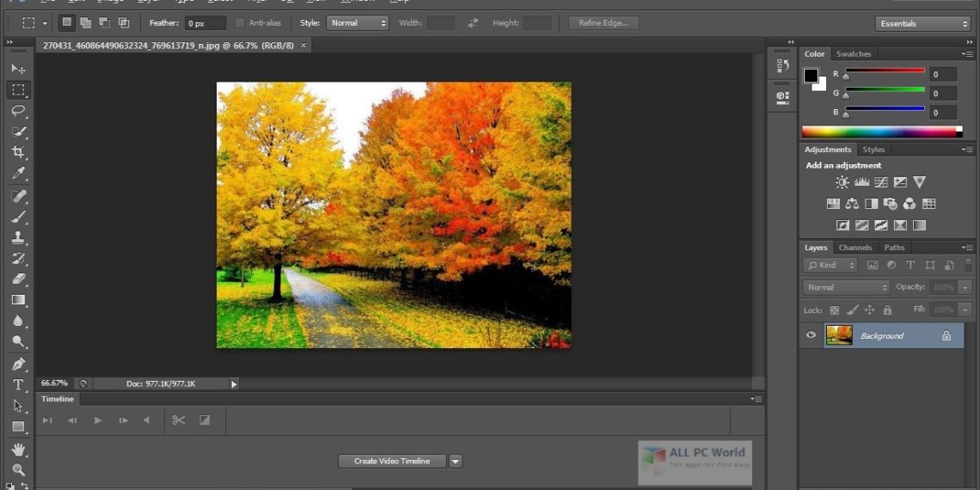Select the Gradient tool

pos(18,299)
